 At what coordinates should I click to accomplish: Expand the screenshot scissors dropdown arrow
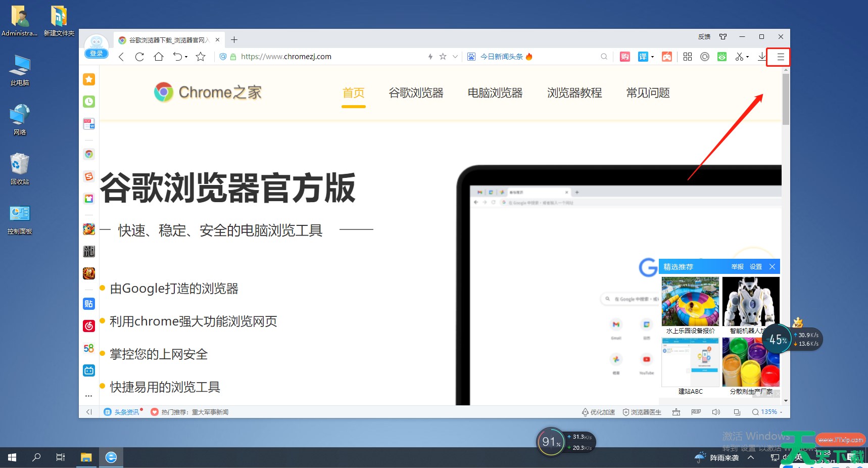747,57
